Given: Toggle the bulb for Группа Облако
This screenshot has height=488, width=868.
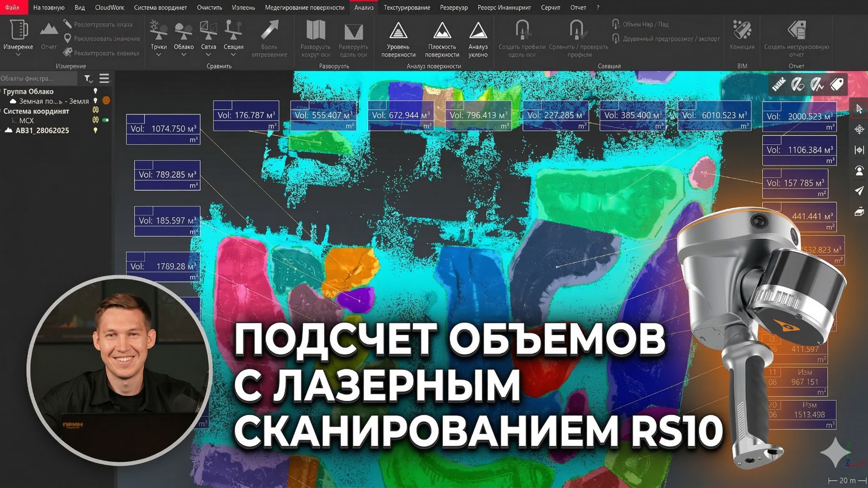Looking at the screenshot, I should pos(95,91).
